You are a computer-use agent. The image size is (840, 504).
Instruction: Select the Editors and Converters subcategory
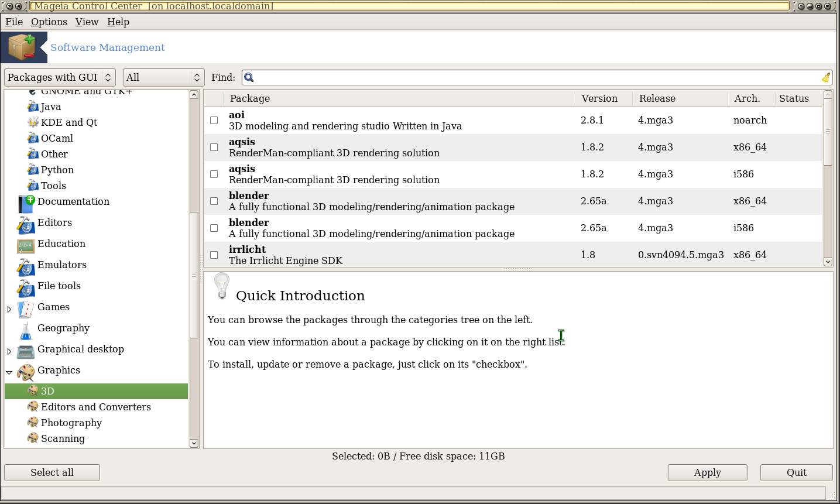click(96, 407)
